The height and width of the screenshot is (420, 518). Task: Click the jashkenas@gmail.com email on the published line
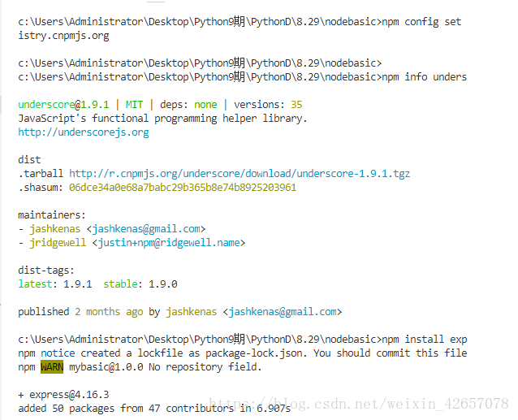[283, 312]
